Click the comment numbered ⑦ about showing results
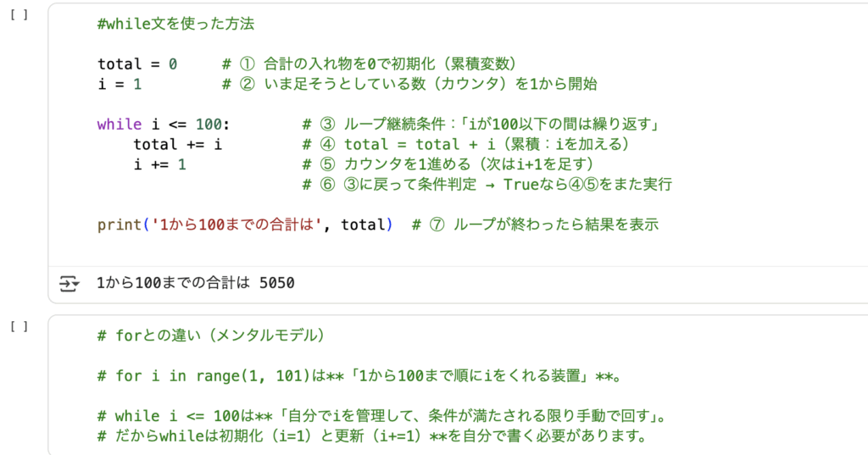The width and height of the screenshot is (868, 455). [x=534, y=225]
